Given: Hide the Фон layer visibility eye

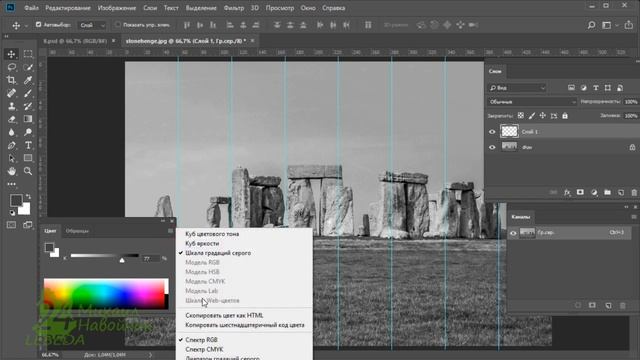Looking at the screenshot, I should pyautogui.click(x=492, y=147).
